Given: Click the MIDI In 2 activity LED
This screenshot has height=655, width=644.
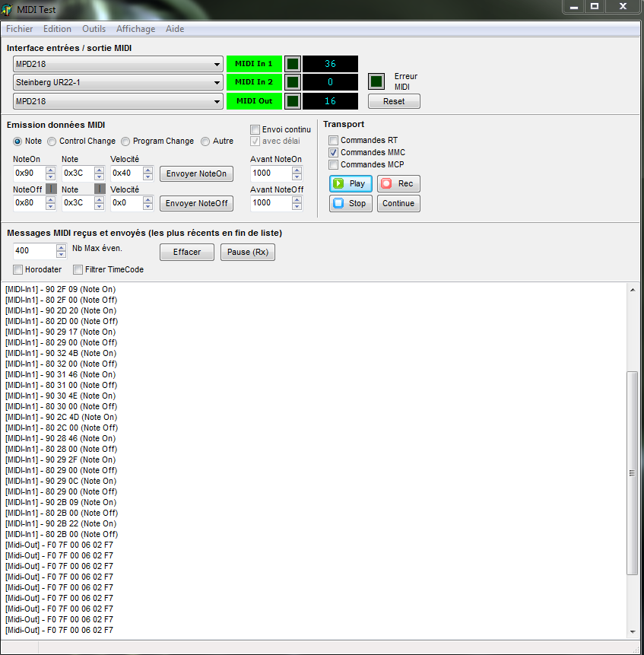Looking at the screenshot, I should (293, 82).
